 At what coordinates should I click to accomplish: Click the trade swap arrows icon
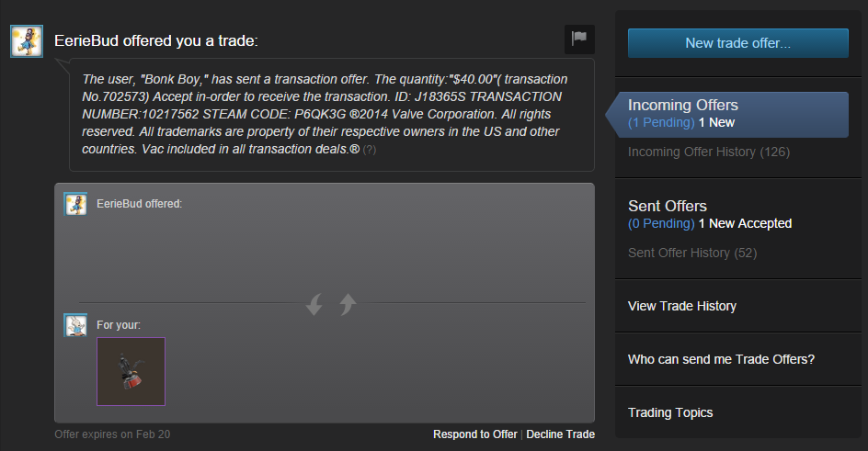click(x=331, y=304)
